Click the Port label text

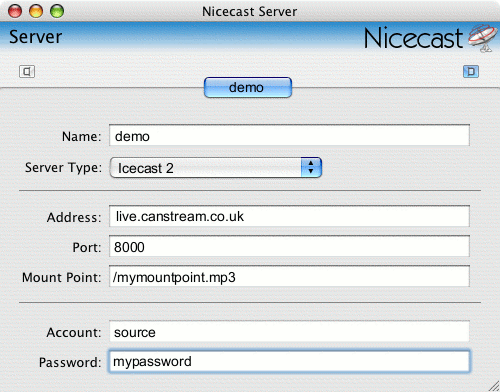click(x=87, y=247)
